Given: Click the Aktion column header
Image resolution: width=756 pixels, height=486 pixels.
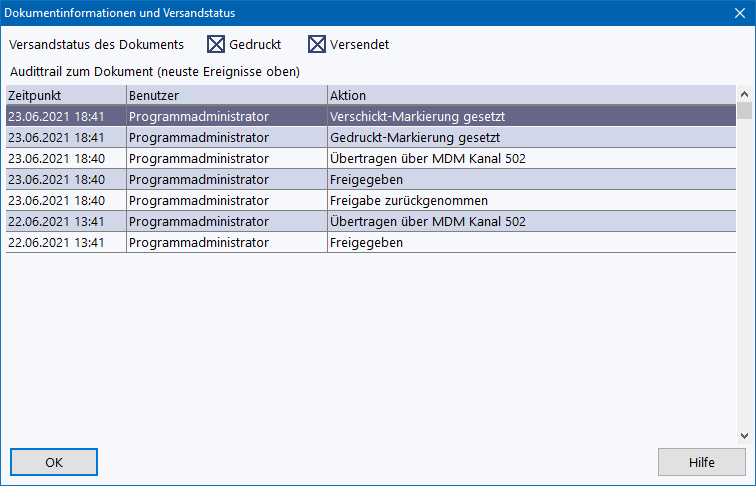Looking at the screenshot, I should [530, 95].
